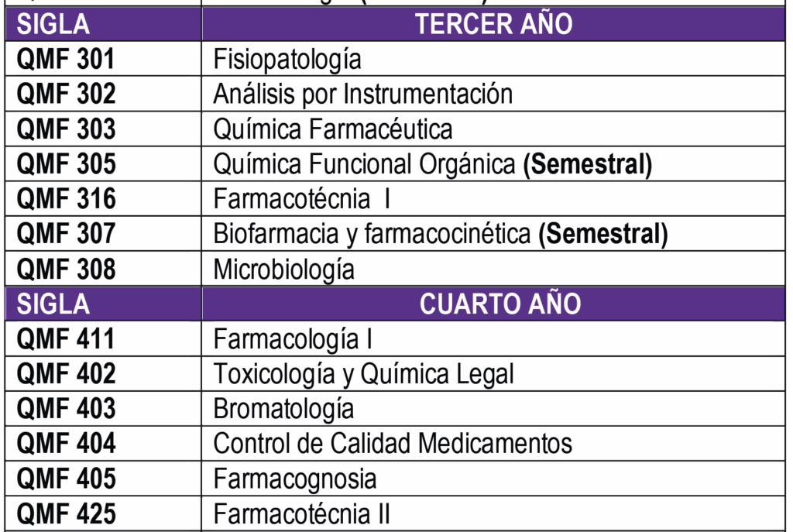
Task: Select the Química Farmacéutica course cell
Action: (333, 129)
